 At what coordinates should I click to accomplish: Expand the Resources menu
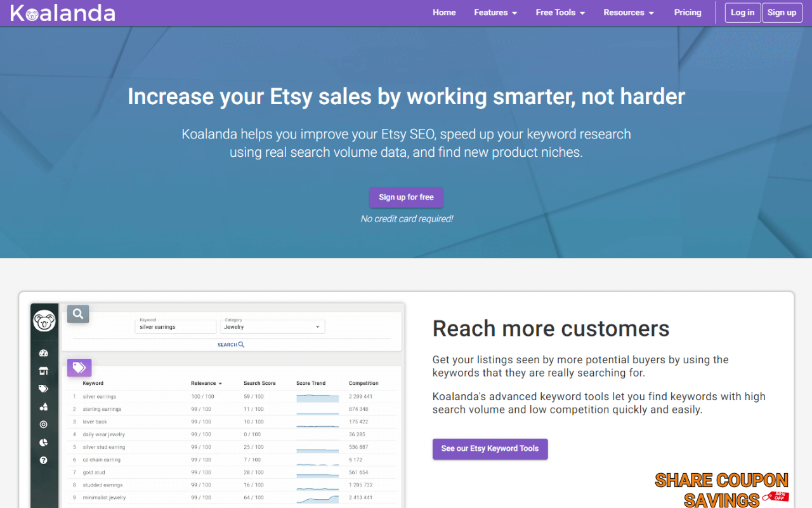(x=629, y=13)
